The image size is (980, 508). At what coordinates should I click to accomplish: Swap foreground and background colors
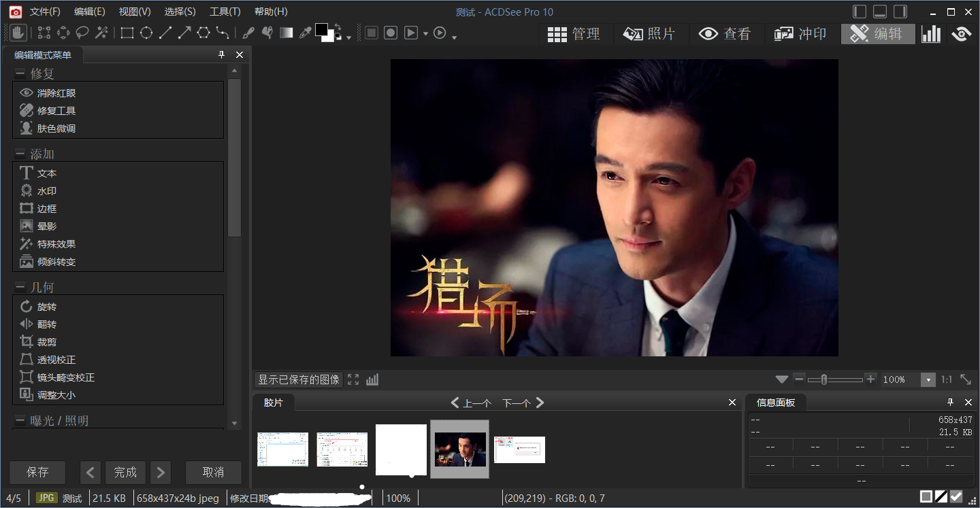(338, 28)
